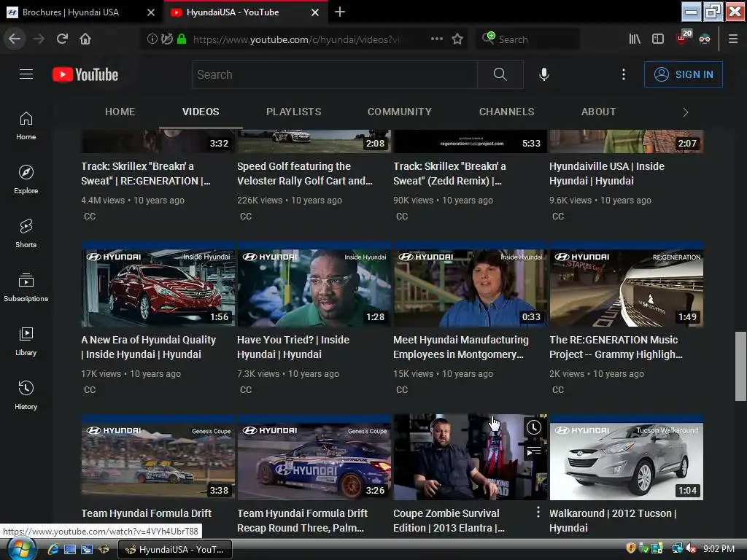Close the HyundaiUSA - YouTube tab
Image resolution: width=747 pixels, height=560 pixels.
(x=315, y=12)
